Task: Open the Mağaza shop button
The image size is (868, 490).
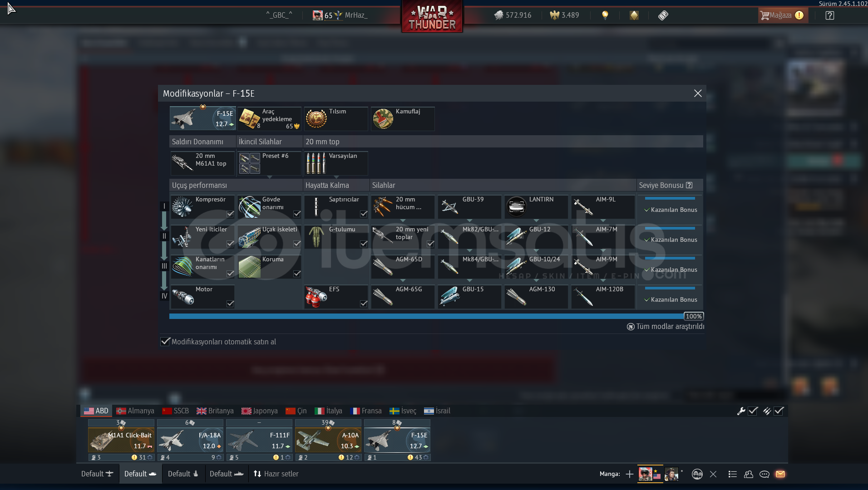Action: point(783,15)
